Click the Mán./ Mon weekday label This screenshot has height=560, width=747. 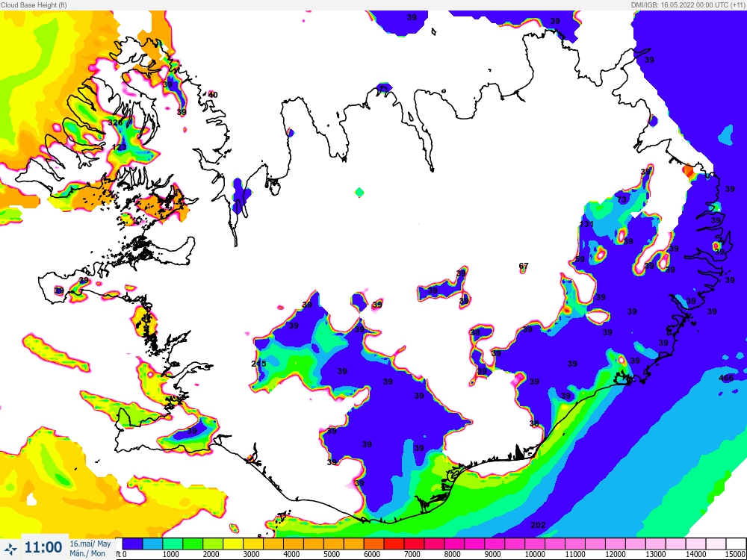[87, 553]
